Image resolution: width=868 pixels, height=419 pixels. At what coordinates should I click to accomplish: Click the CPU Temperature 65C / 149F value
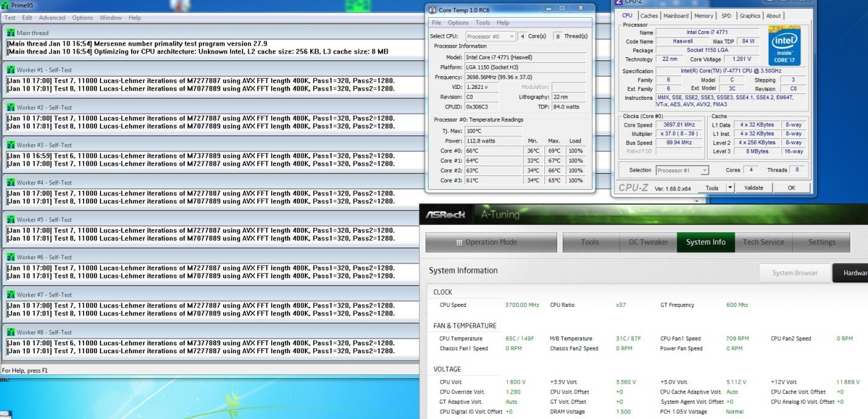pyautogui.click(x=520, y=339)
